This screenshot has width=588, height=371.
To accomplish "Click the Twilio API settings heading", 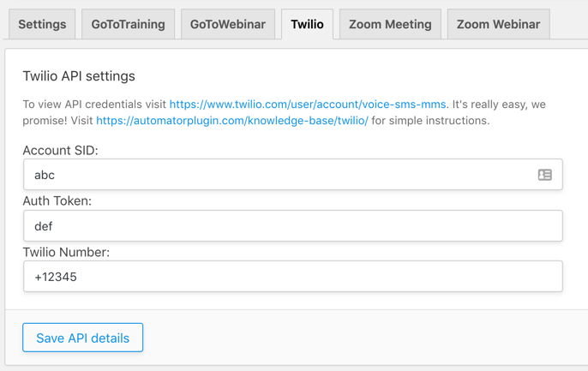I will (79, 76).
